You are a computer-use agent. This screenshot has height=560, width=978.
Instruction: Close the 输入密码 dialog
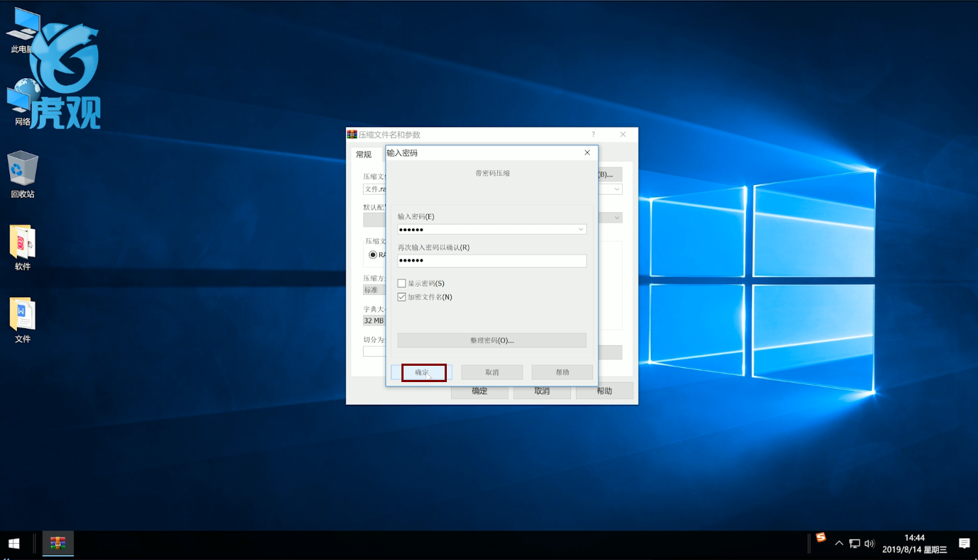pos(587,152)
